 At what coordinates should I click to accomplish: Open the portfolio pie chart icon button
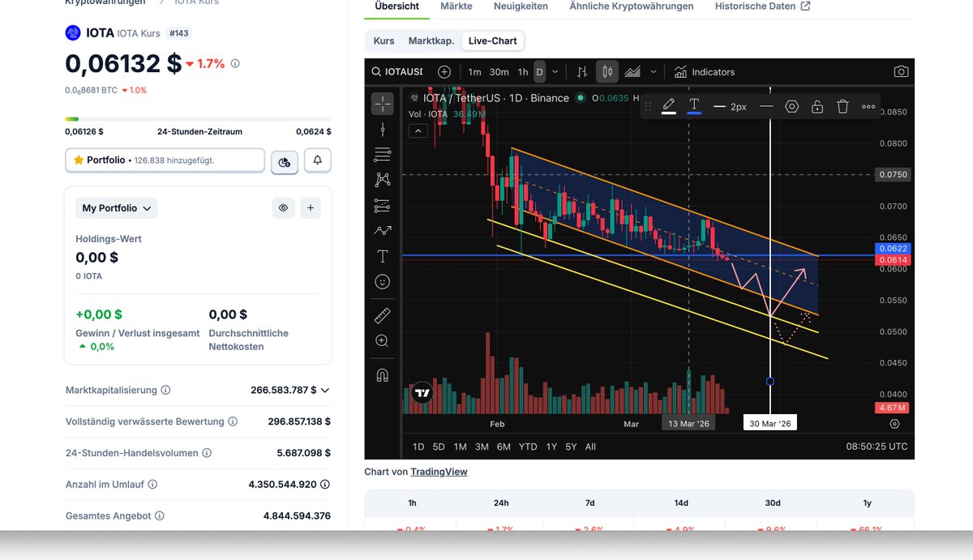(284, 162)
